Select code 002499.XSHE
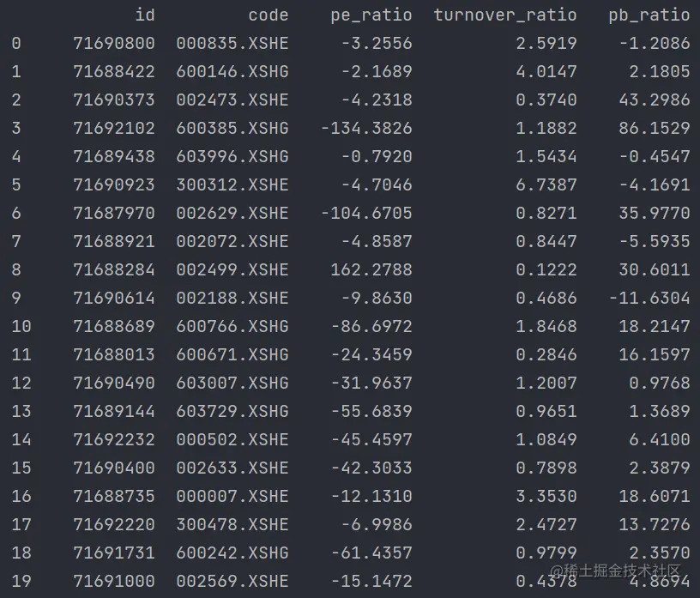This screenshot has width=700, height=598. click(x=232, y=269)
